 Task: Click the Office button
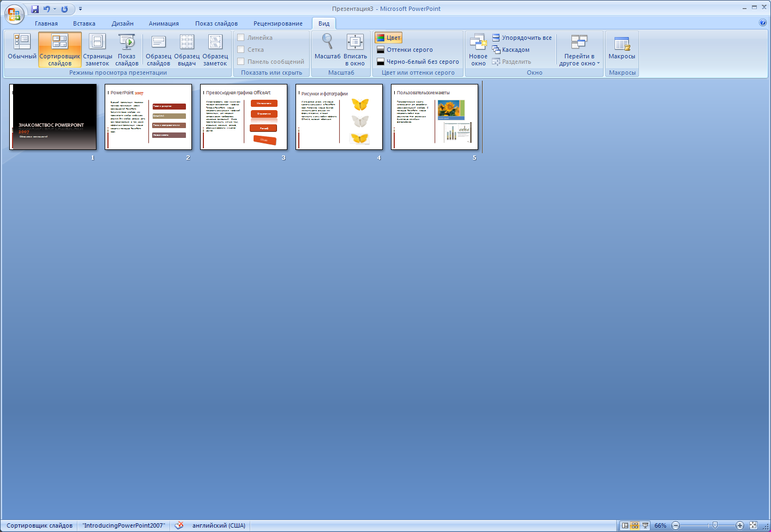[14, 14]
